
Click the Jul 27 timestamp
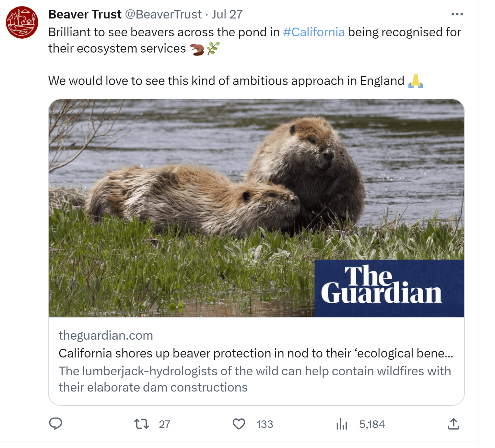[x=227, y=14]
